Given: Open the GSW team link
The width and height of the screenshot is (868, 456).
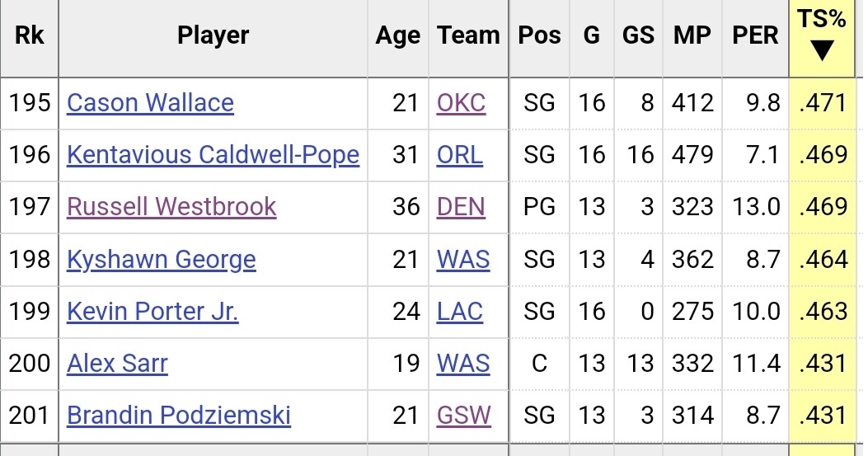Looking at the screenshot, I should (463, 415).
